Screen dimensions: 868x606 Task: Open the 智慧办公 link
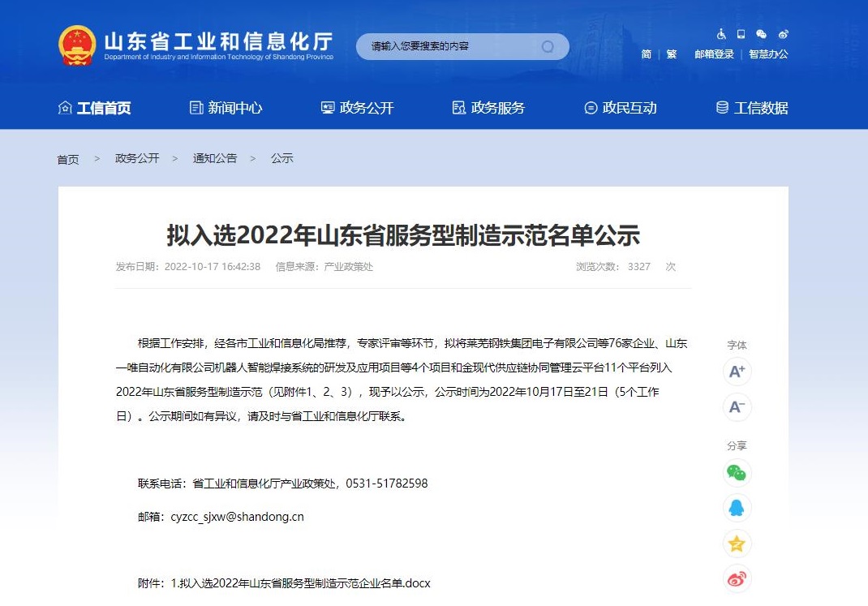click(x=768, y=54)
